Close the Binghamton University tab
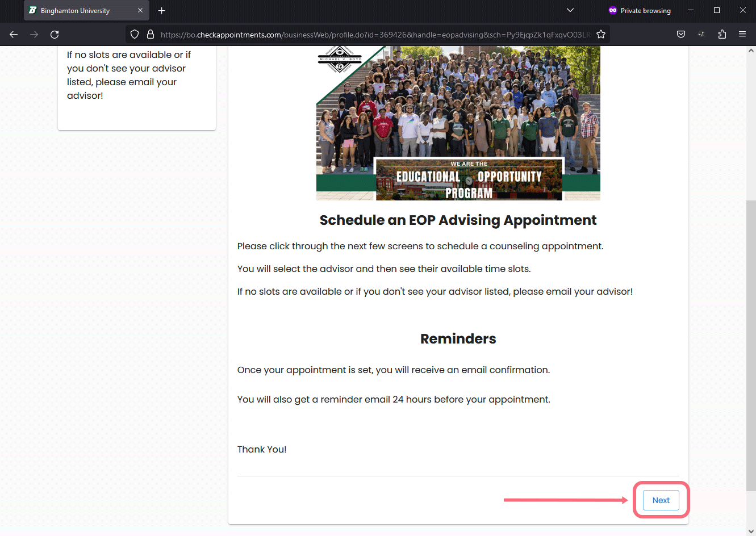The height and width of the screenshot is (536, 756). (140, 11)
